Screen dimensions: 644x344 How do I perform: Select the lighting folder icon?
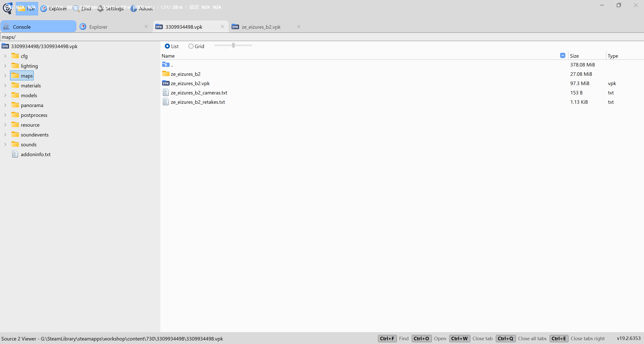(x=15, y=65)
